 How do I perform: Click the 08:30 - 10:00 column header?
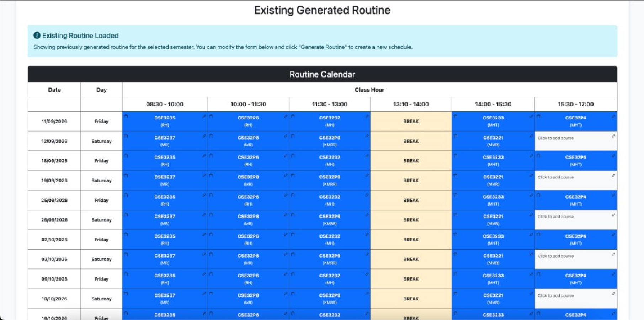(165, 104)
